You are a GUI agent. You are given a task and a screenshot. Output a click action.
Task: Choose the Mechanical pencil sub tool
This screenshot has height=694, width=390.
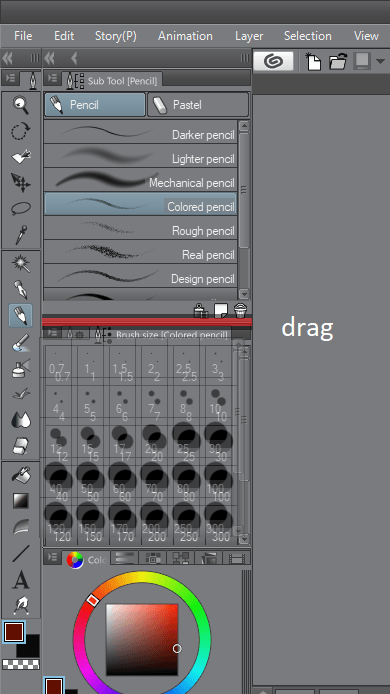141,181
